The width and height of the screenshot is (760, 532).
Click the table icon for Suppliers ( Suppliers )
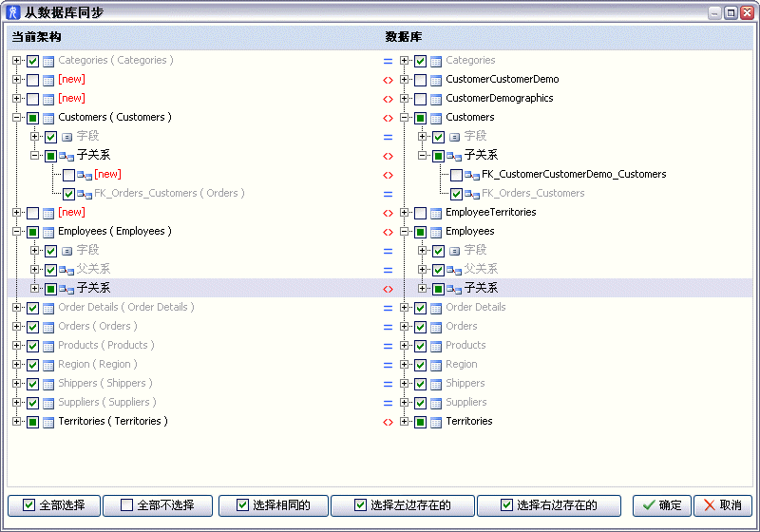coord(48,403)
